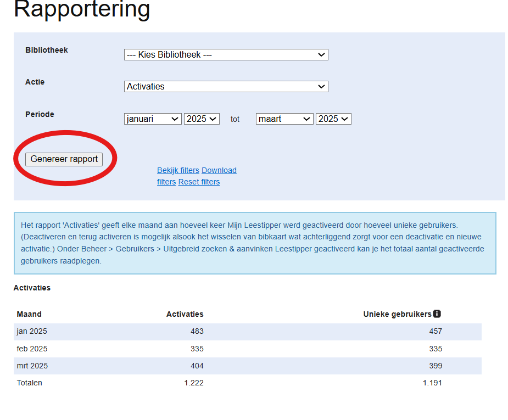Click the total activations value 1.222

193,383
